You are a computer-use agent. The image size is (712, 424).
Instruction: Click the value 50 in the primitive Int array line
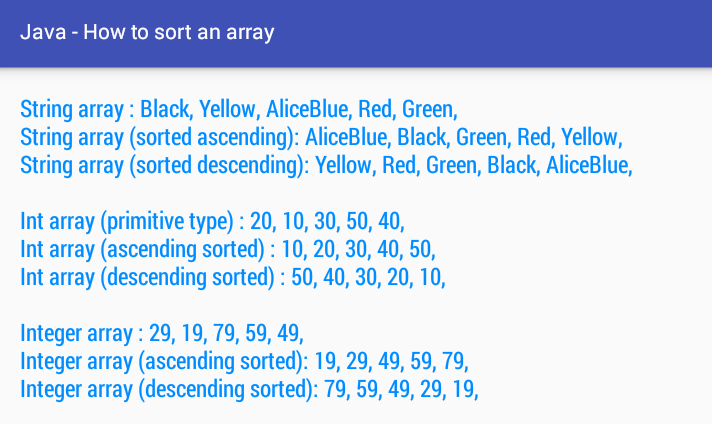click(357, 222)
